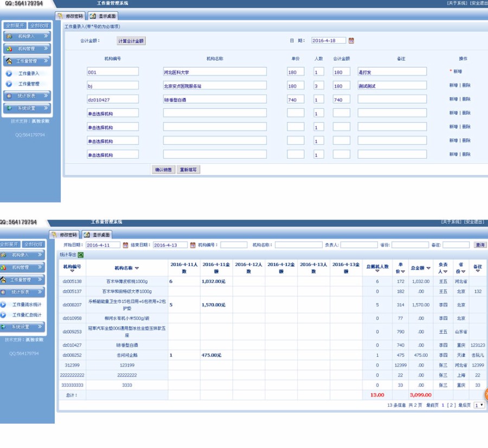
Task: Expand 机构管理 section in lower sidebar
Action: pos(22,268)
